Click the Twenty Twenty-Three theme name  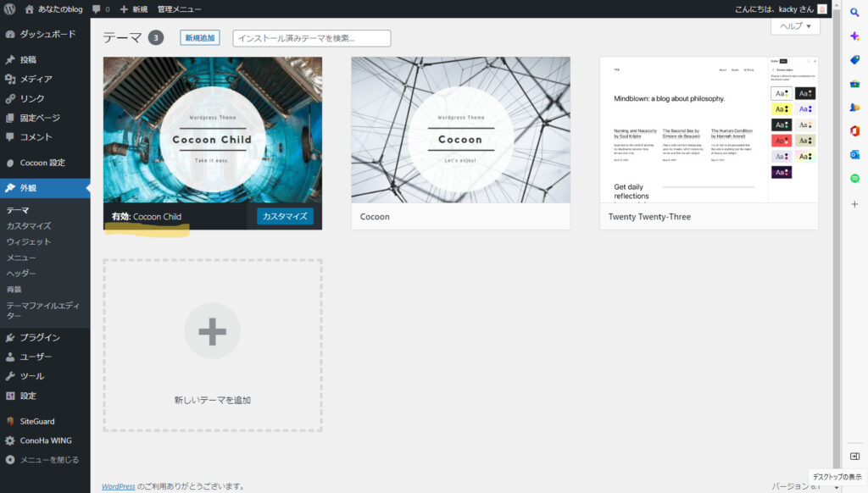(649, 217)
